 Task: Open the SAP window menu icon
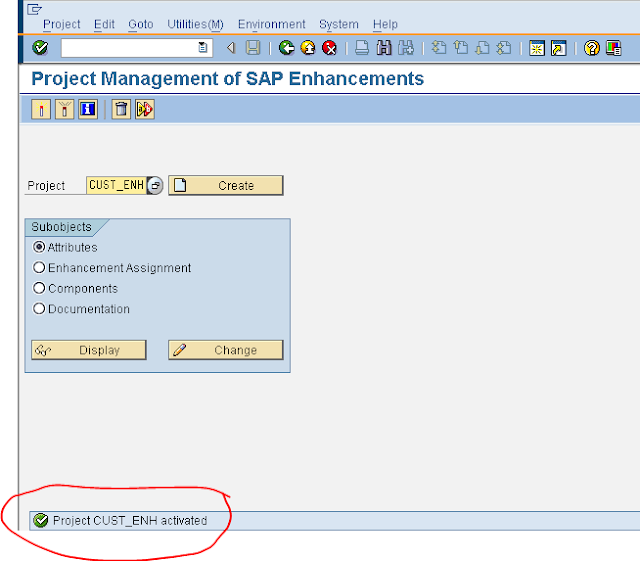(34, 9)
